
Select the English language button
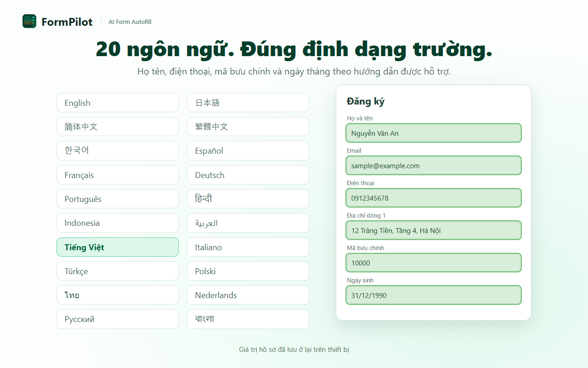point(118,103)
